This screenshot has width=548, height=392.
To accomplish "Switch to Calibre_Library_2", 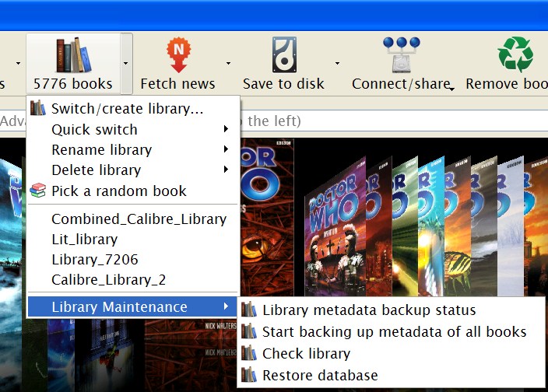I will [133, 279].
